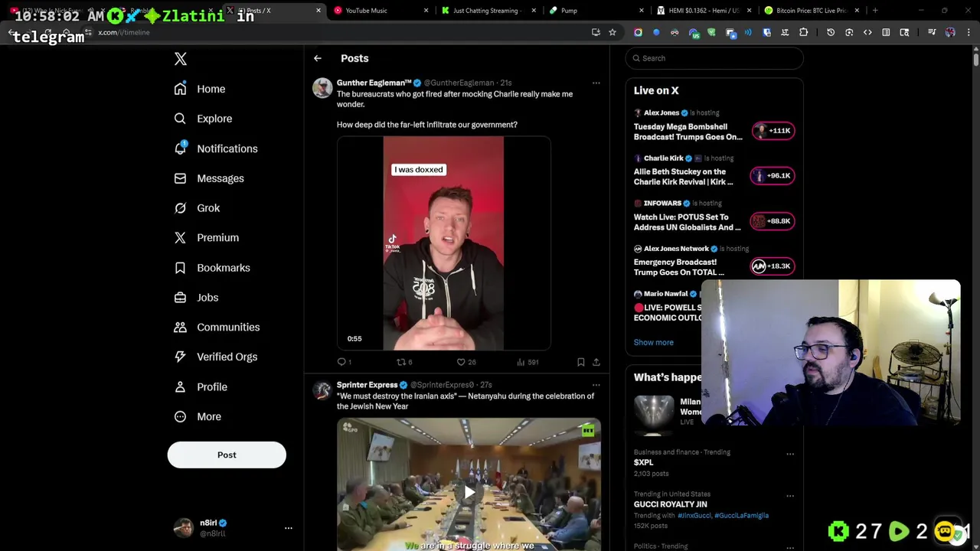
Task: Open Explore page
Action: [x=203, y=119]
